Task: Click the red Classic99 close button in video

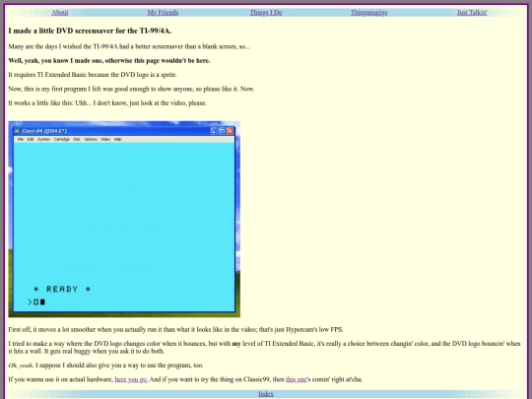Action: [x=230, y=131]
